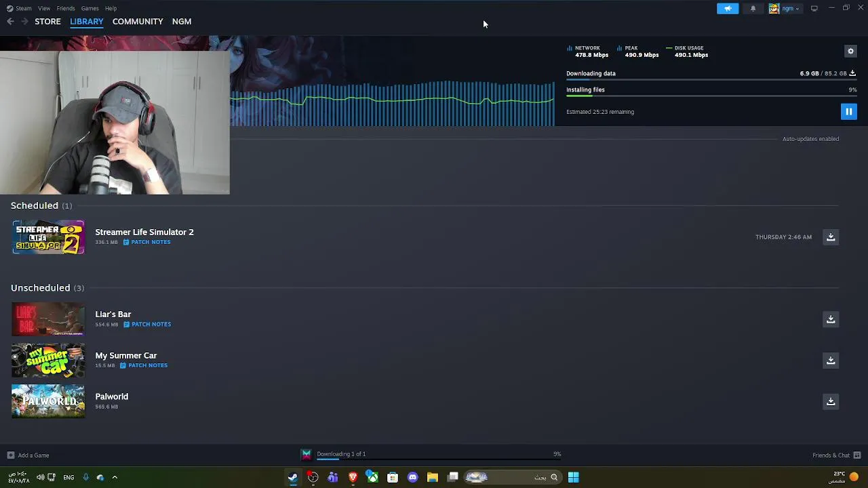This screenshot has height=488, width=868.
Task: Pause the current download
Action: 848,111
